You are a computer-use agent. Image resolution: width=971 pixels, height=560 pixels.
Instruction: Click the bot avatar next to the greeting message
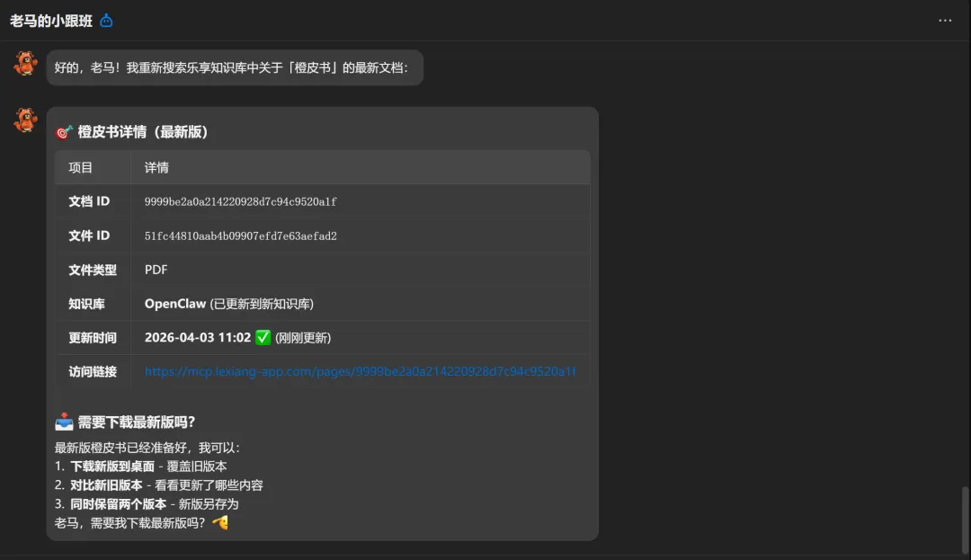(x=25, y=63)
